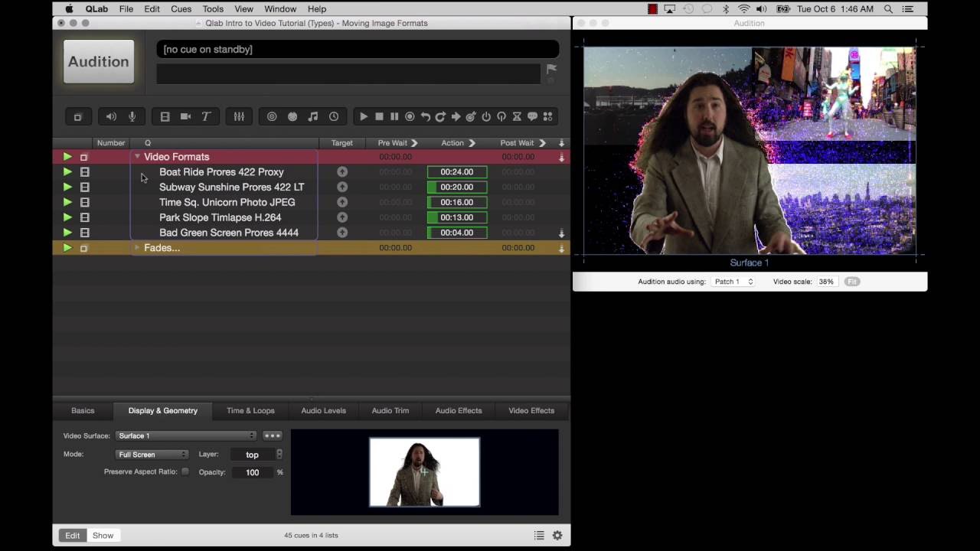980x551 pixels.
Task: Expand the Fades... group
Action: pyautogui.click(x=137, y=248)
